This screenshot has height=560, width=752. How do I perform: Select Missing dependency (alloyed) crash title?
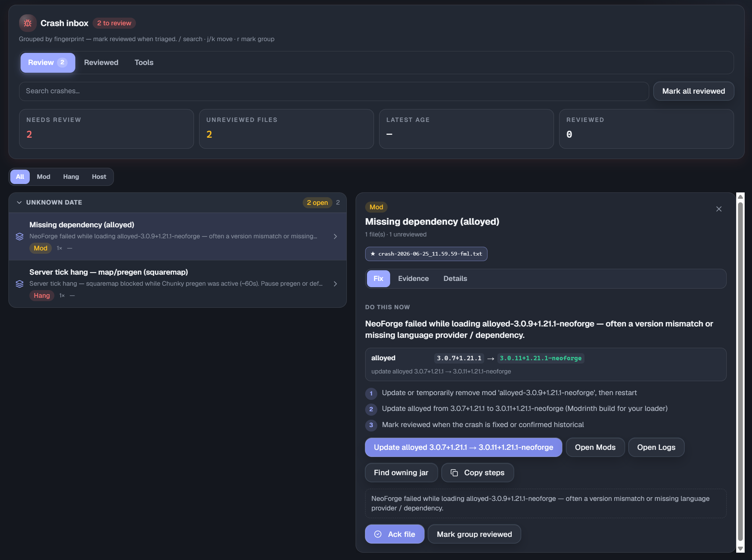[82, 225]
